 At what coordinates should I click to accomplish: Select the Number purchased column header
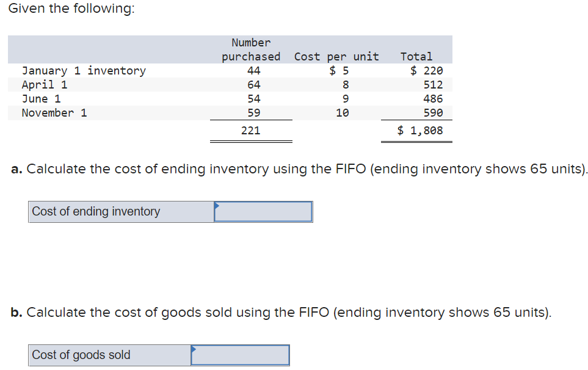(250, 49)
